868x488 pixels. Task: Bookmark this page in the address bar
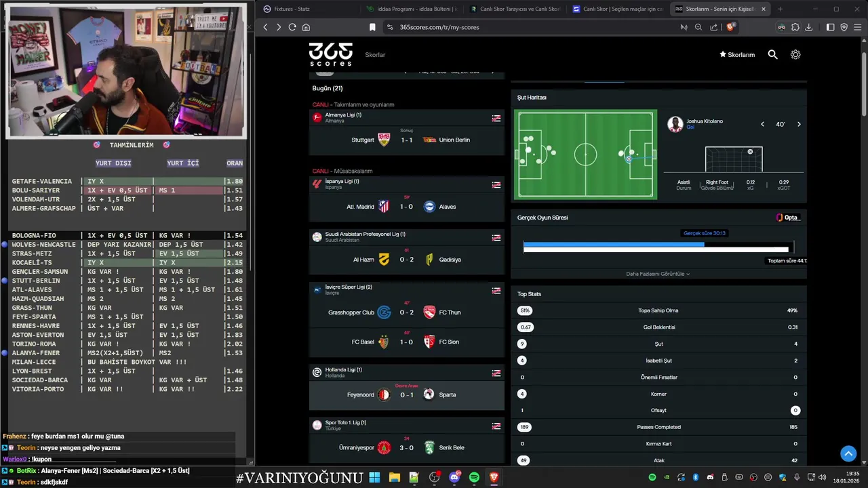tap(372, 27)
